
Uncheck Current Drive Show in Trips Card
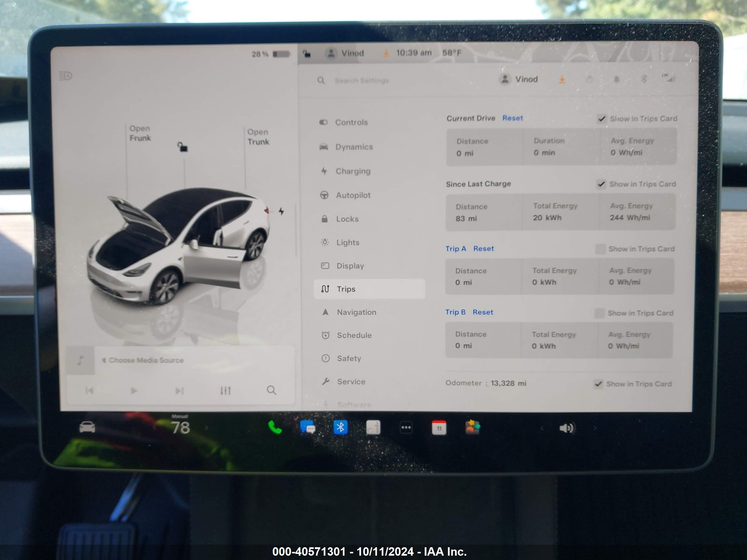point(601,119)
